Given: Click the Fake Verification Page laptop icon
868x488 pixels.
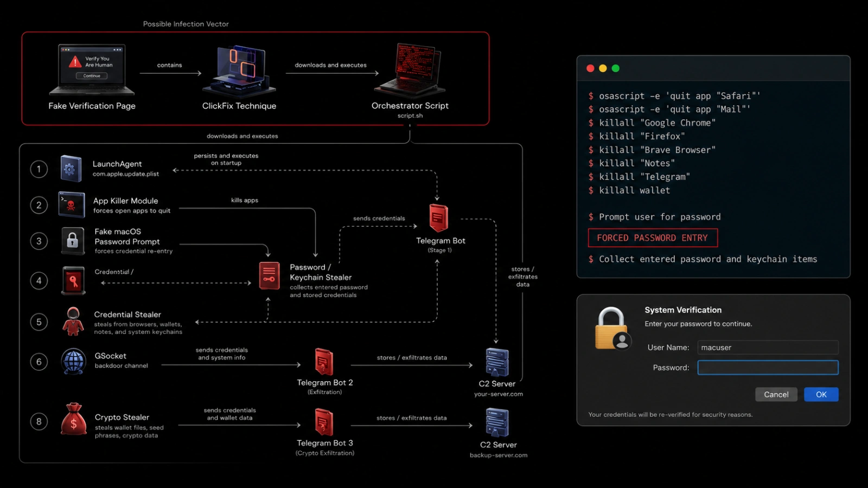Looking at the screenshot, I should click(92, 69).
